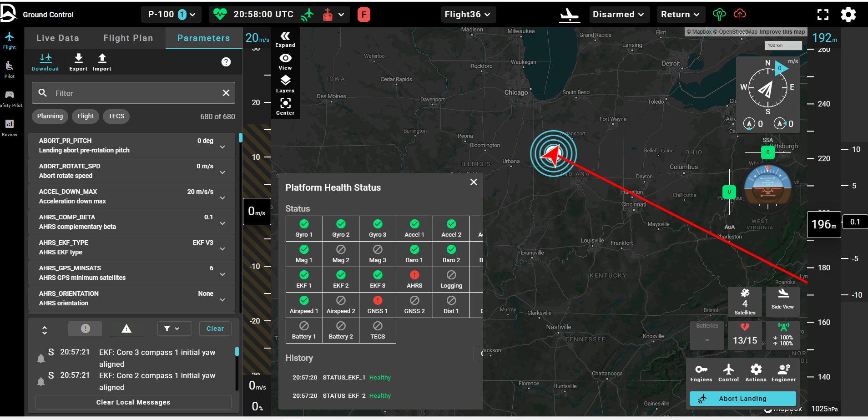
Task: Open the Engines panel
Action: (x=701, y=372)
